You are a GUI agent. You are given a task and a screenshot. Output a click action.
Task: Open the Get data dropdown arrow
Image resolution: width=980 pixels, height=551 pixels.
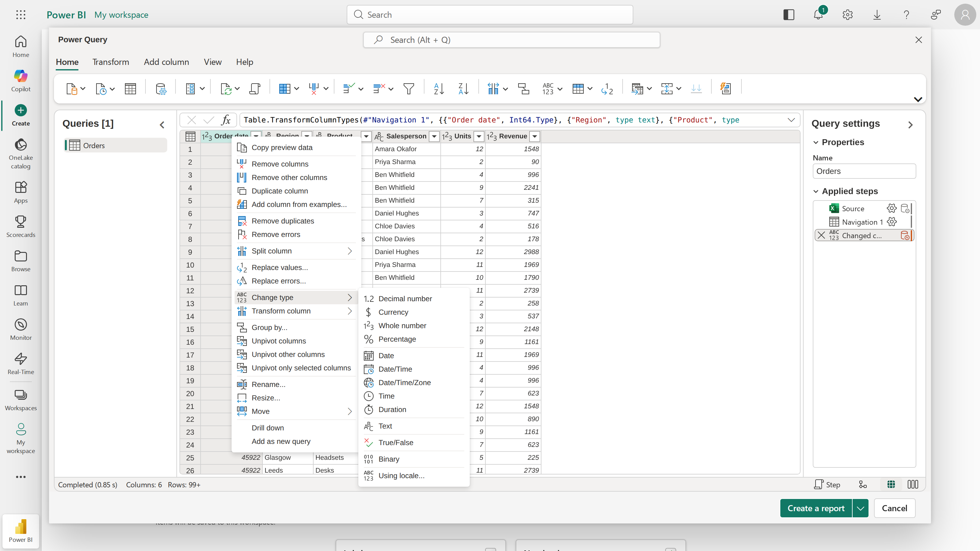[83, 88]
